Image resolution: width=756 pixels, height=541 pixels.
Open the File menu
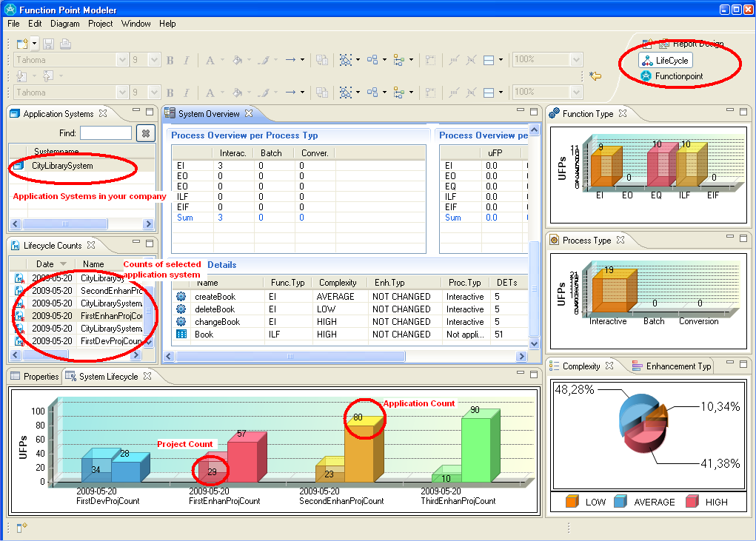(x=13, y=24)
